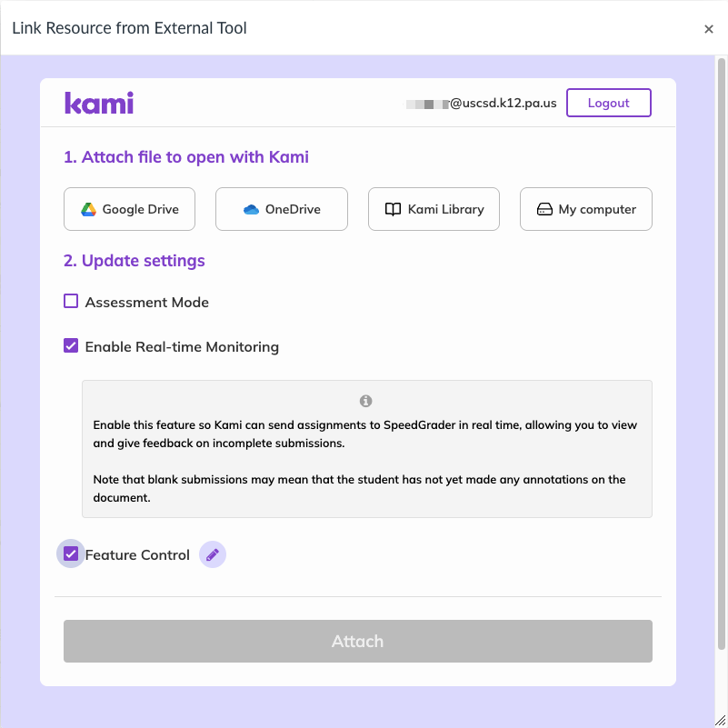The image size is (728, 728).
Task: Click the dialog's vertical scrollbar
Action: pyautogui.click(x=722, y=353)
